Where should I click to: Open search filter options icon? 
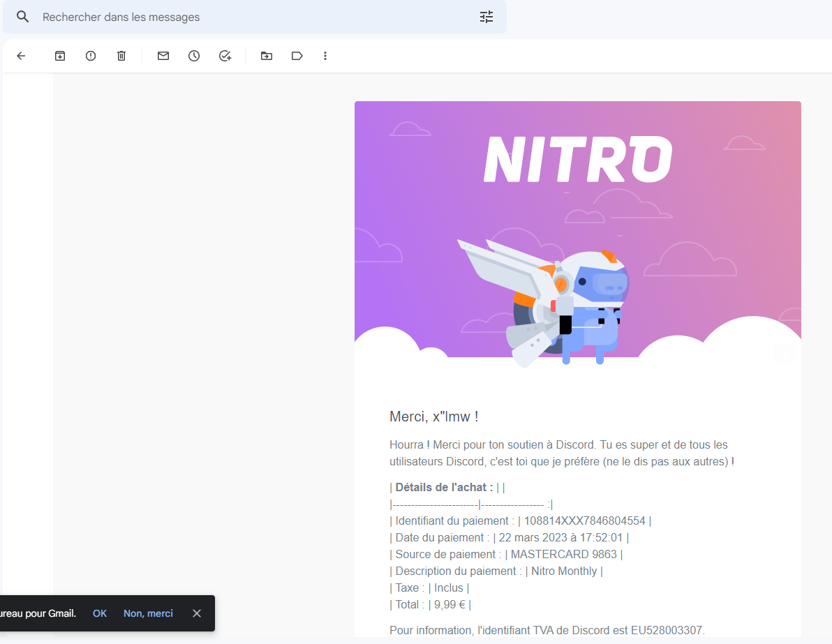coord(486,17)
